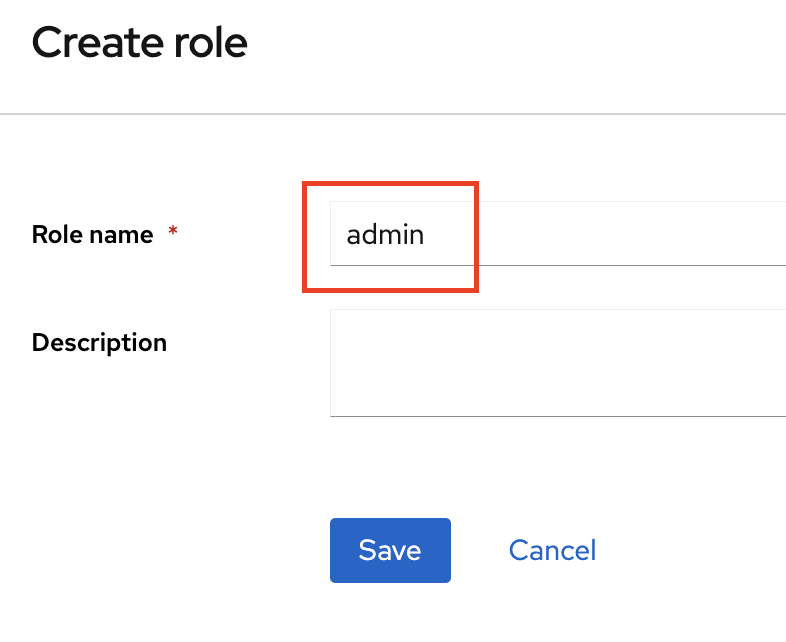Activate the Description field for the role
The width and height of the screenshot is (786, 642).
(x=557, y=362)
